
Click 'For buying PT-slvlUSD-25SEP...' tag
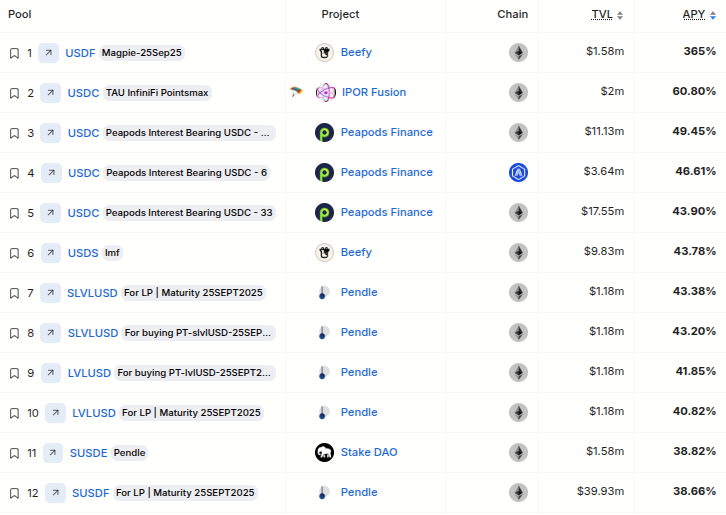(198, 333)
